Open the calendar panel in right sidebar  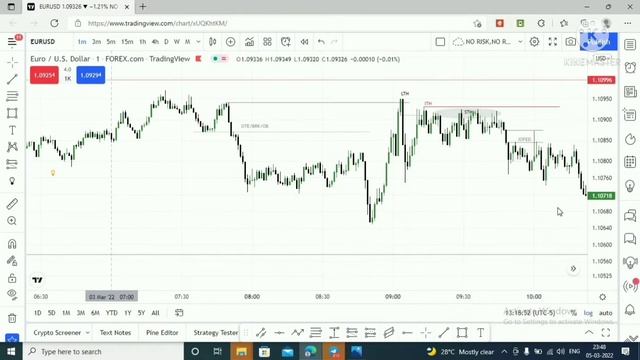point(630,162)
